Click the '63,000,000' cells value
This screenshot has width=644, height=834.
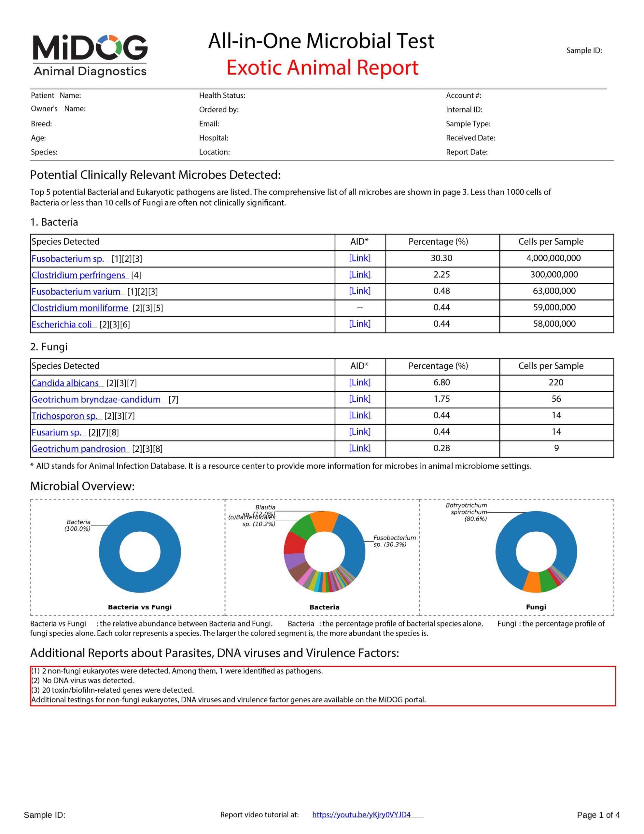(x=554, y=291)
